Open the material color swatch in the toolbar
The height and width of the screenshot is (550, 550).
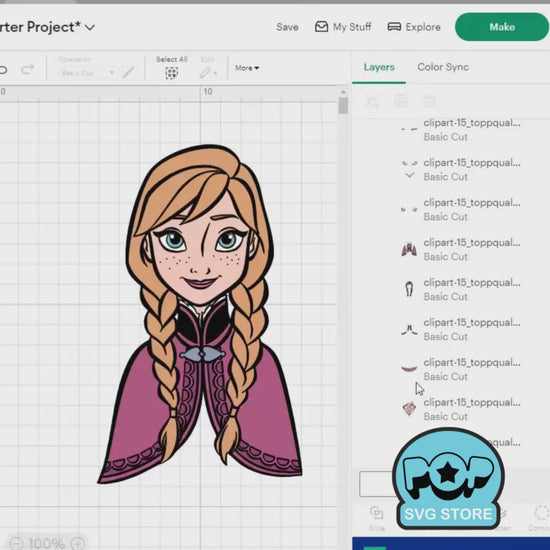(128, 72)
